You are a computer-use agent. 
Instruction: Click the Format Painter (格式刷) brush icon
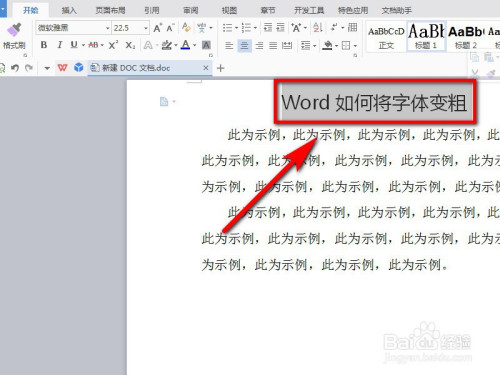(14, 30)
